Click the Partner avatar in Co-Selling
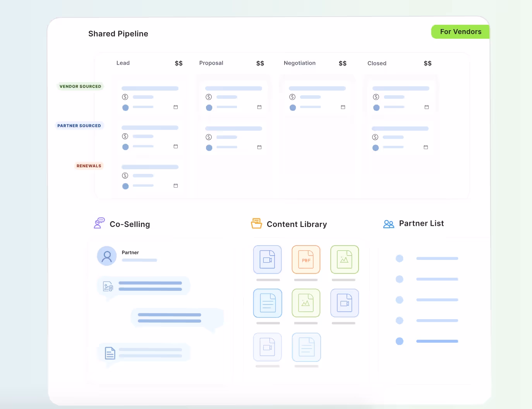This screenshot has width=532, height=409. click(x=106, y=256)
